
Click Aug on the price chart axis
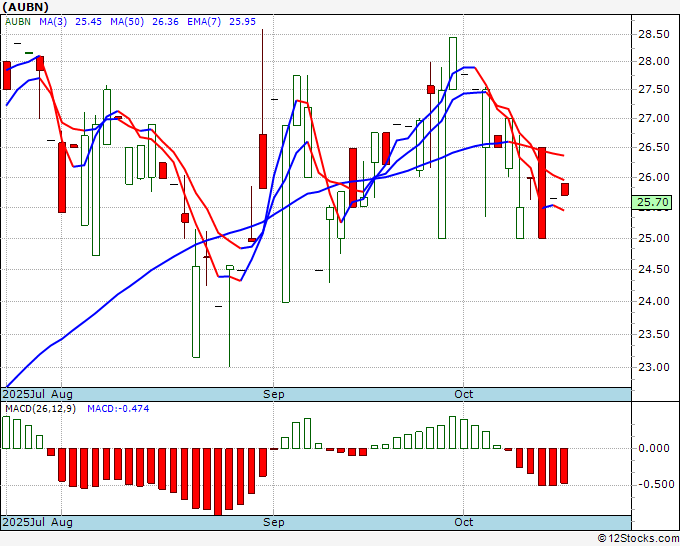click(62, 394)
